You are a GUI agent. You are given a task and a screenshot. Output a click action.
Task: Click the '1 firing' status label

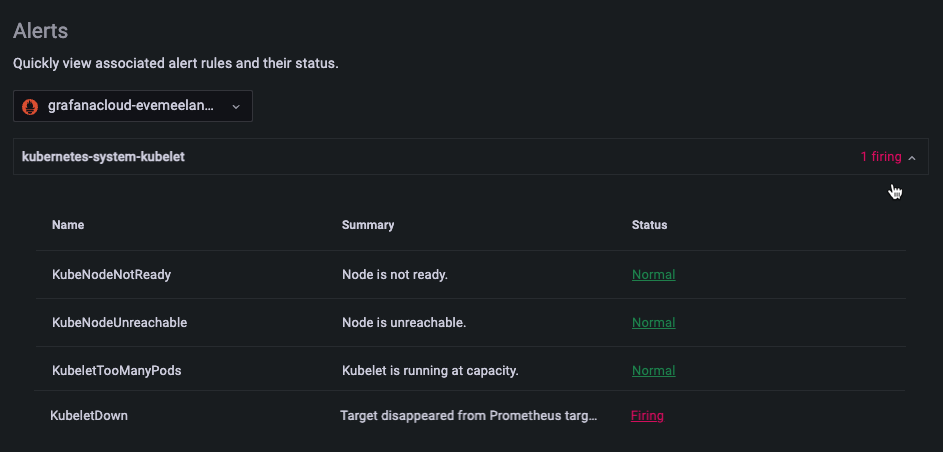(x=881, y=157)
